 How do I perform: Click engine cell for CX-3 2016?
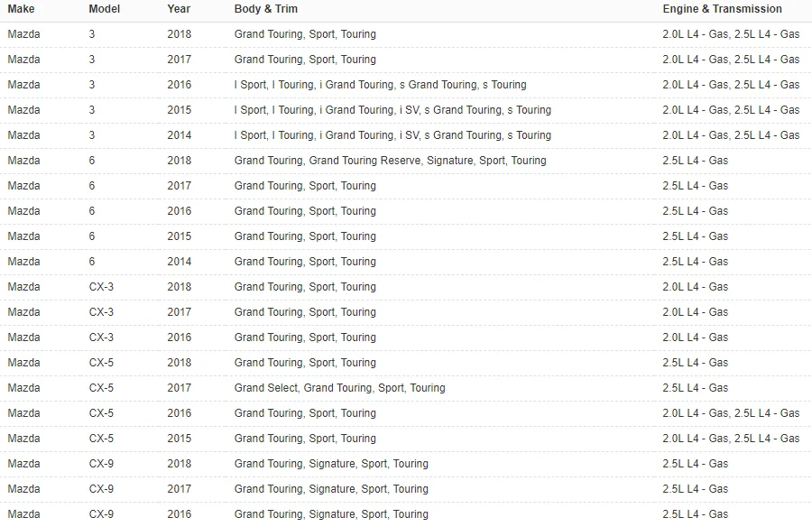pyautogui.click(x=695, y=337)
